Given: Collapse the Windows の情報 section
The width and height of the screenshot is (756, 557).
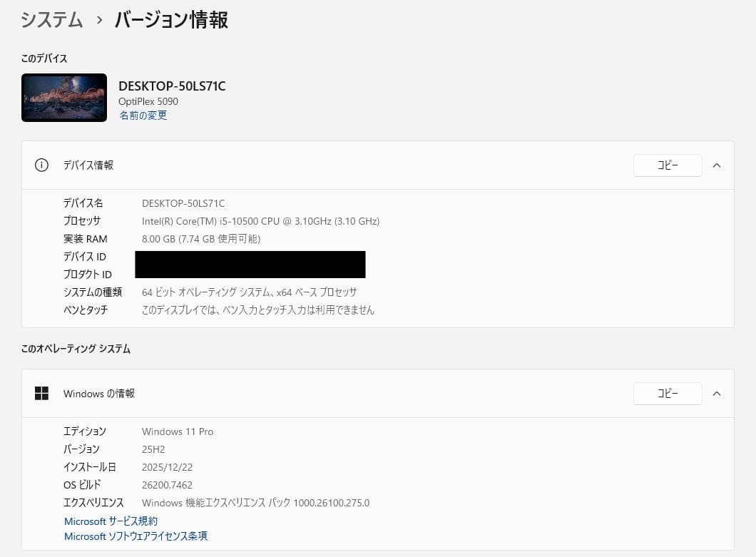Looking at the screenshot, I should [716, 393].
